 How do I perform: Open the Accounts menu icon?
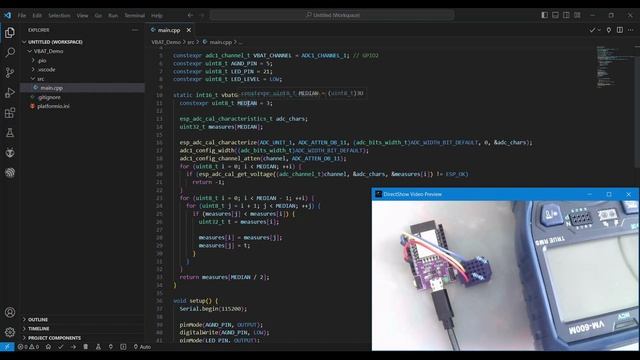click(10, 312)
